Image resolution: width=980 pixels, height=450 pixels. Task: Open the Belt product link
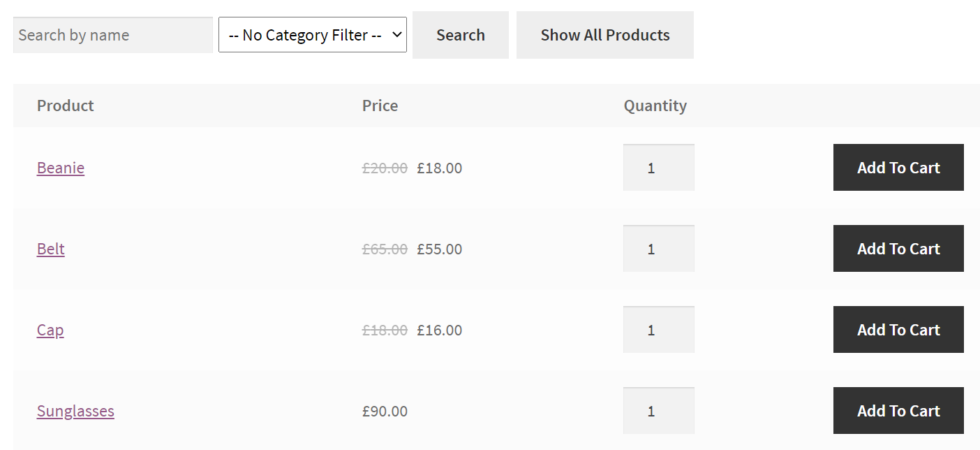[51, 249]
